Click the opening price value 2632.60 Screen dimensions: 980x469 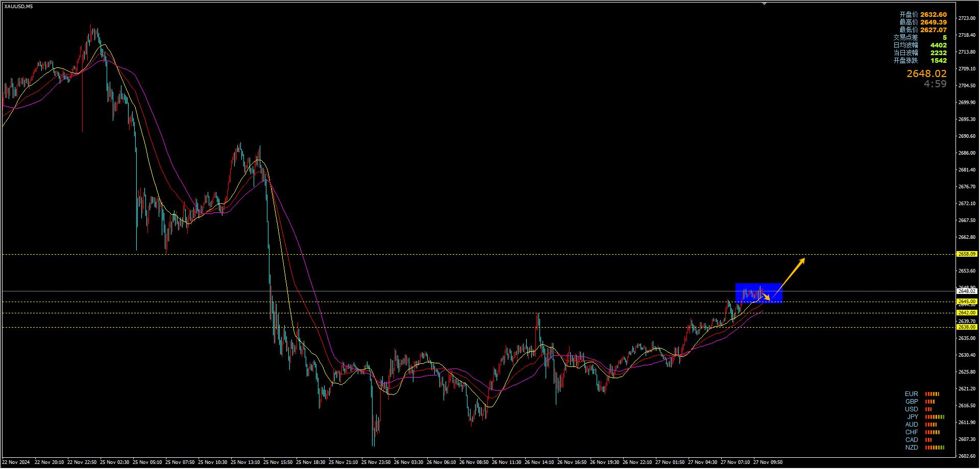pos(934,15)
